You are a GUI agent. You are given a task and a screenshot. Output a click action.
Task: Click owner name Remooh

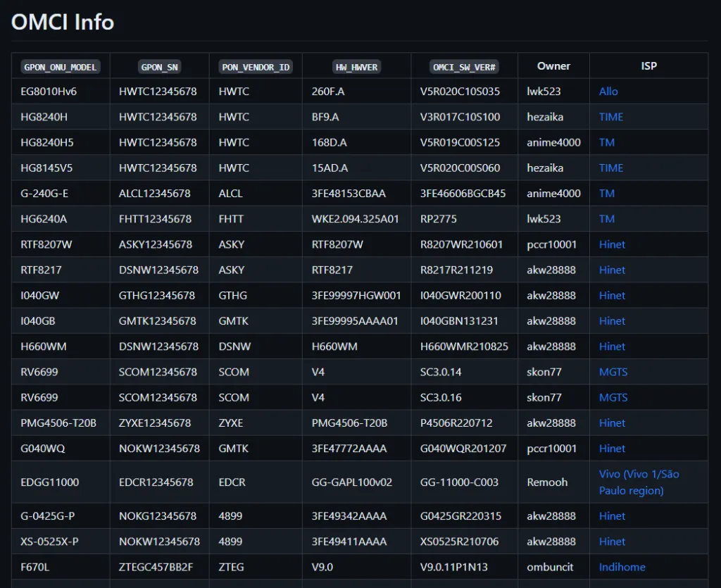click(x=547, y=482)
